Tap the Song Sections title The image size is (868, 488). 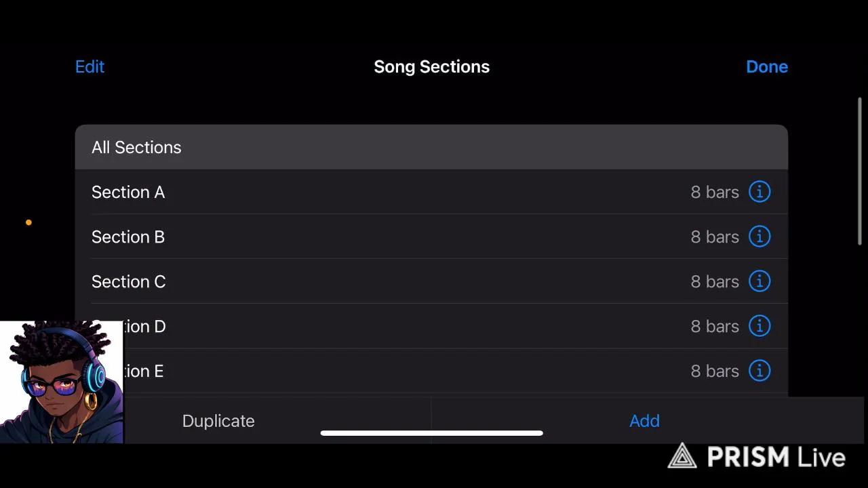pyautogui.click(x=431, y=66)
